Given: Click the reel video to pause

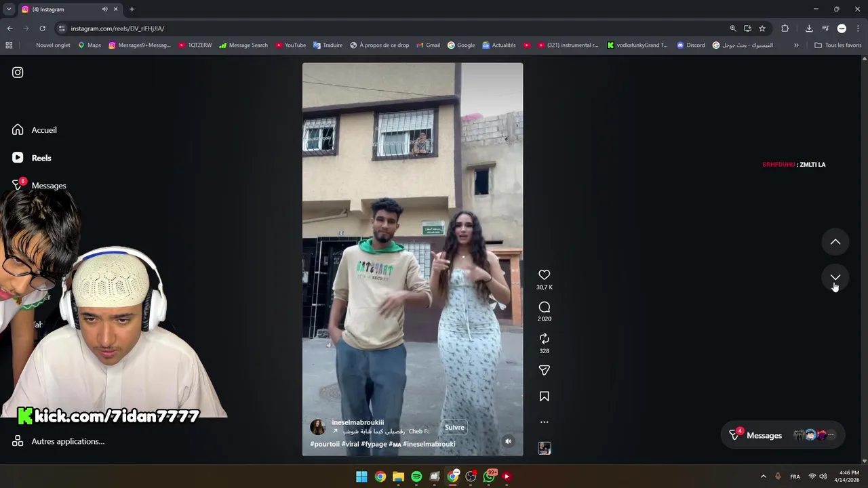Looking at the screenshot, I should tap(412, 260).
